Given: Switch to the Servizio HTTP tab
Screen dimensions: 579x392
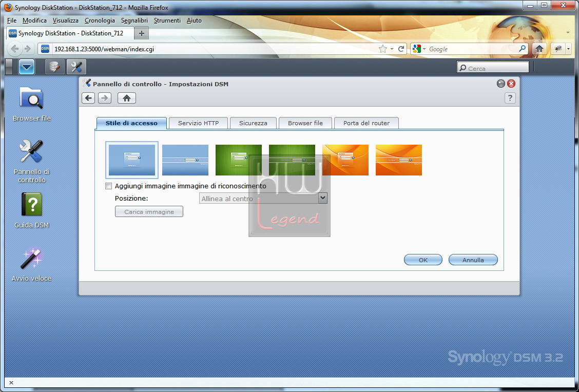Looking at the screenshot, I should tap(198, 123).
